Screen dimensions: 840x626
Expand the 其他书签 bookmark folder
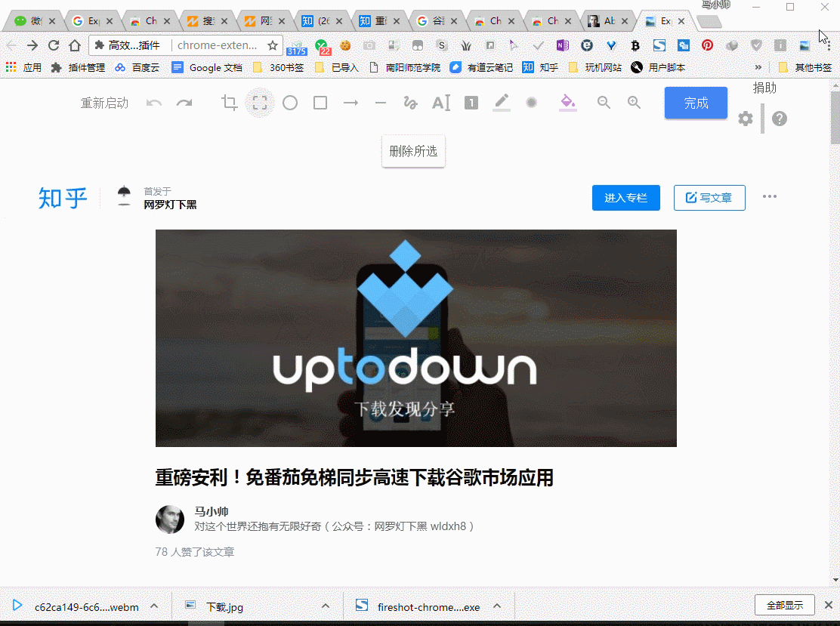pos(805,67)
